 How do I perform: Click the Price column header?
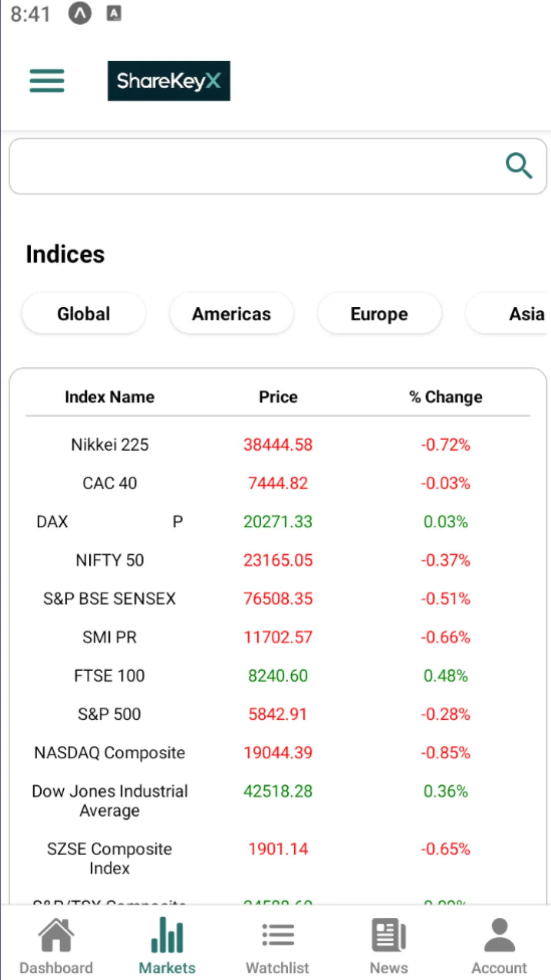pos(278,397)
